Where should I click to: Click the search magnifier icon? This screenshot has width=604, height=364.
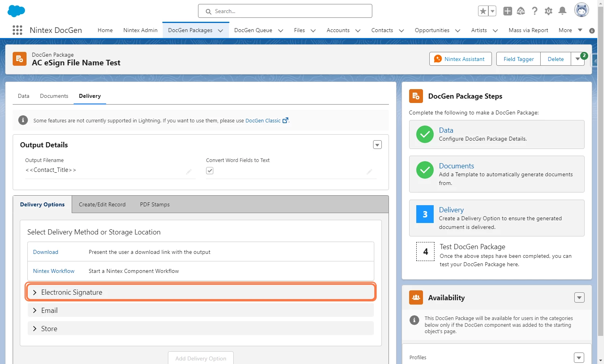point(208,11)
